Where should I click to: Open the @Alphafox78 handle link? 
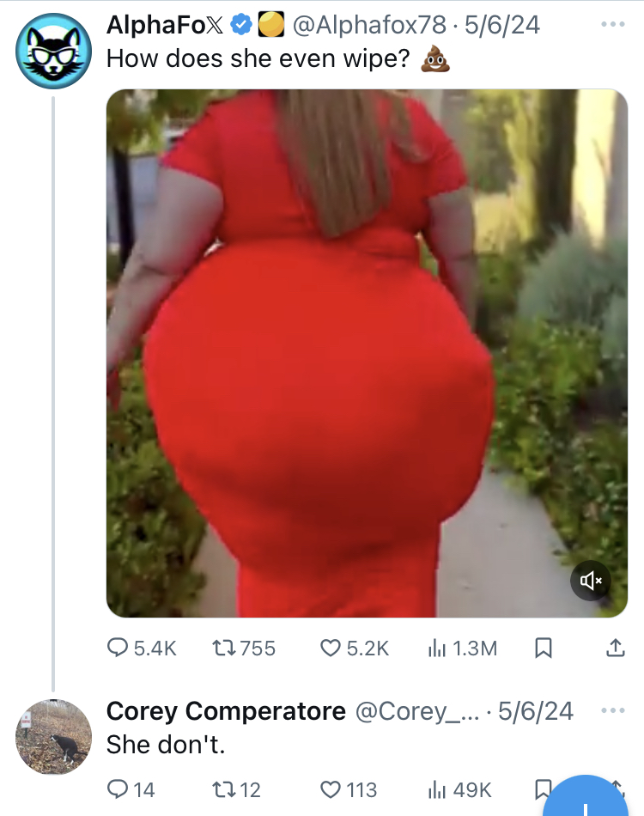click(369, 24)
